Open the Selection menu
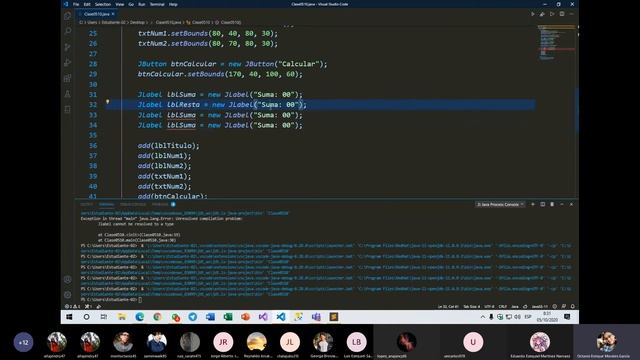 pyautogui.click(x=103, y=4)
